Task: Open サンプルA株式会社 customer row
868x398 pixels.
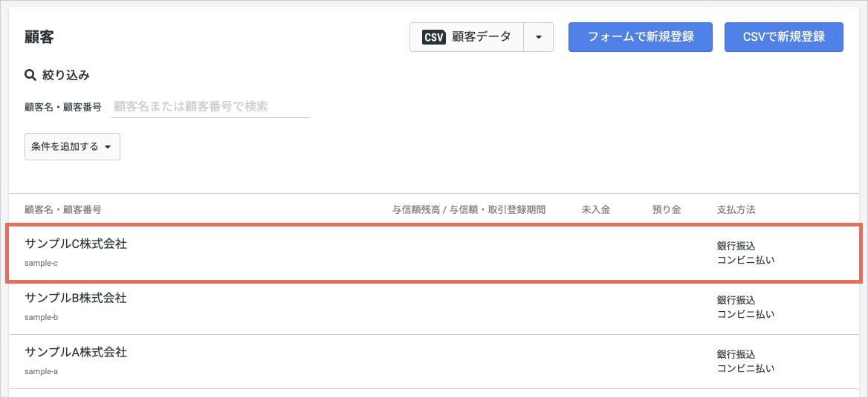Action: click(434, 362)
